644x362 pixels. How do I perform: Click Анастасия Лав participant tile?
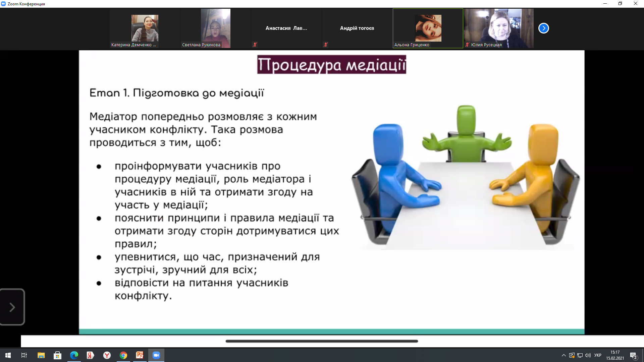[286, 28]
